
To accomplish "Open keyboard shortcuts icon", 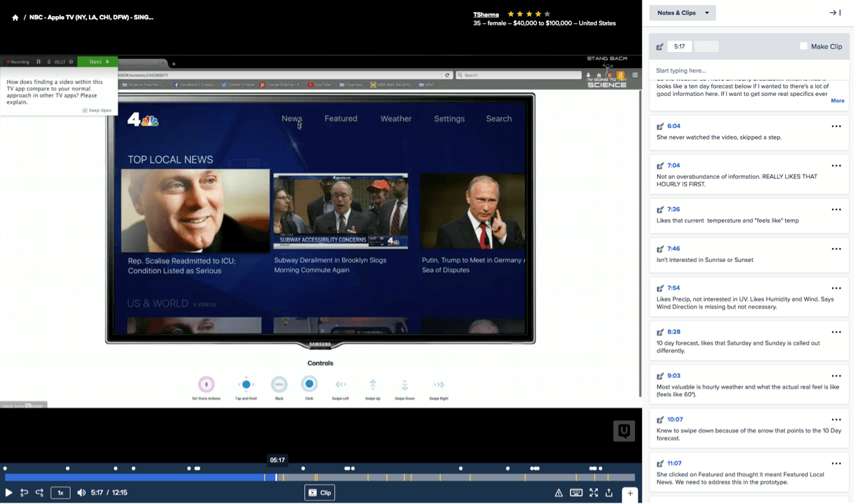I will (x=576, y=493).
